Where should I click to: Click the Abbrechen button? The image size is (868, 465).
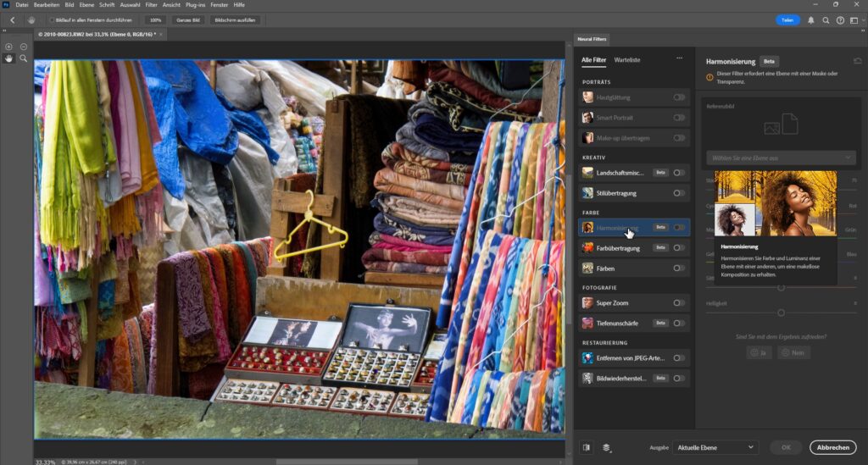(x=832, y=447)
